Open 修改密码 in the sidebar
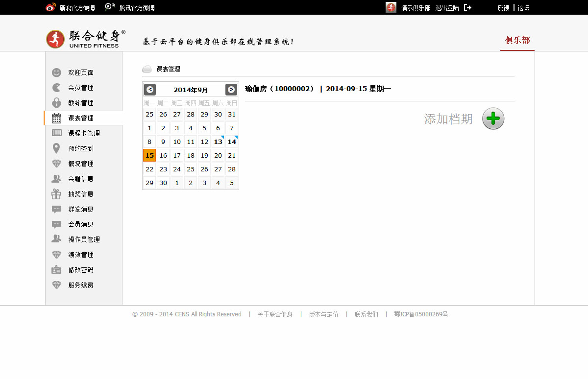This screenshot has width=588, height=379. pyautogui.click(x=80, y=270)
